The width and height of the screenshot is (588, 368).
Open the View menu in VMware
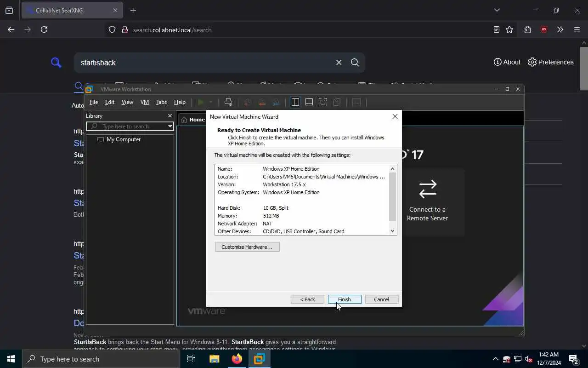[x=127, y=102]
